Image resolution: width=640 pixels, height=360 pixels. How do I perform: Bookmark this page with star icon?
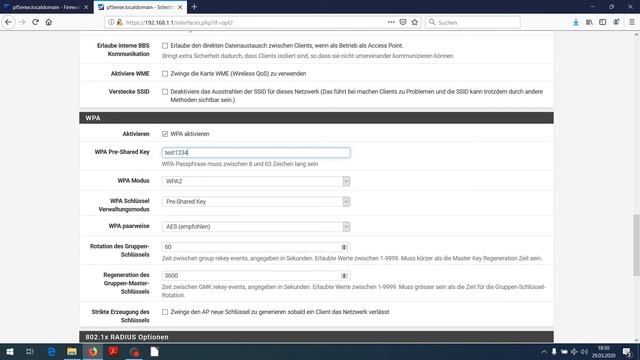tap(415, 22)
